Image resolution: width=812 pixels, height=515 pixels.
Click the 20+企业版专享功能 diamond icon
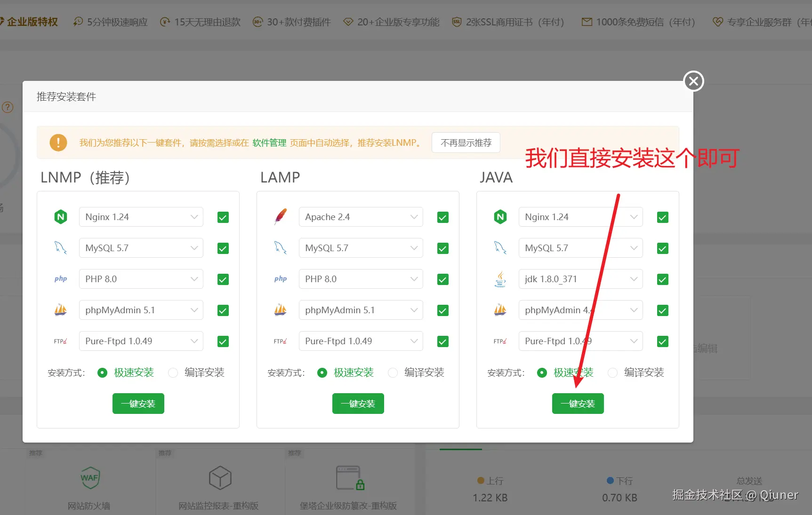coord(348,22)
